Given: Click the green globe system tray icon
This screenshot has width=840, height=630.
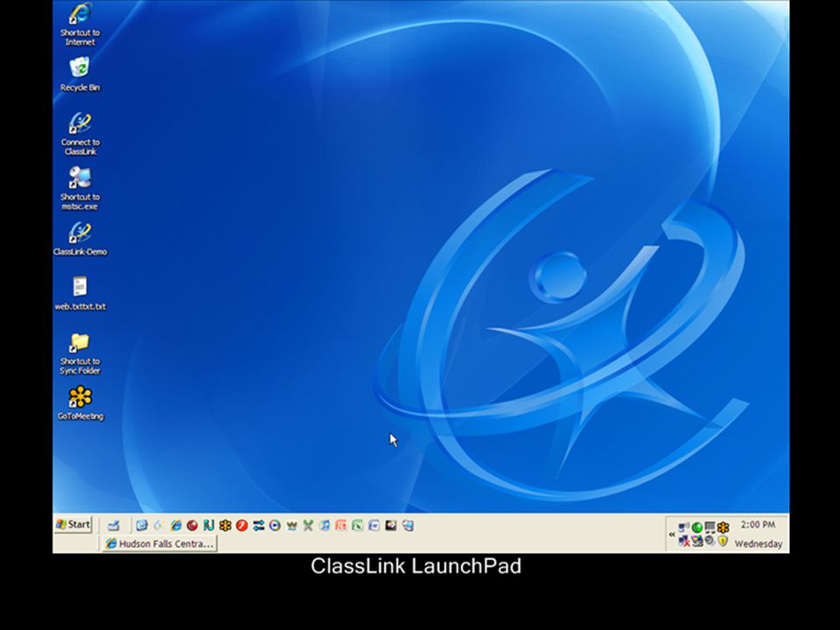Looking at the screenshot, I should coord(697,527).
